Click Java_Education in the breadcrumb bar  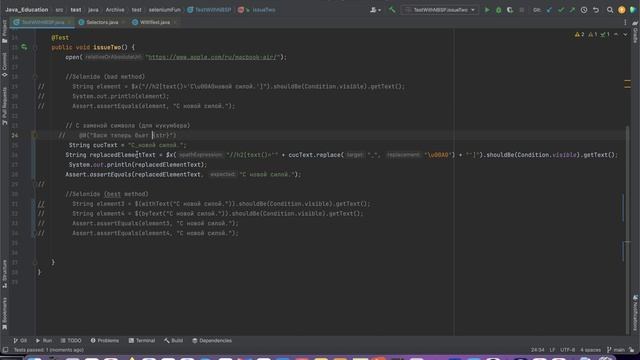point(27,10)
